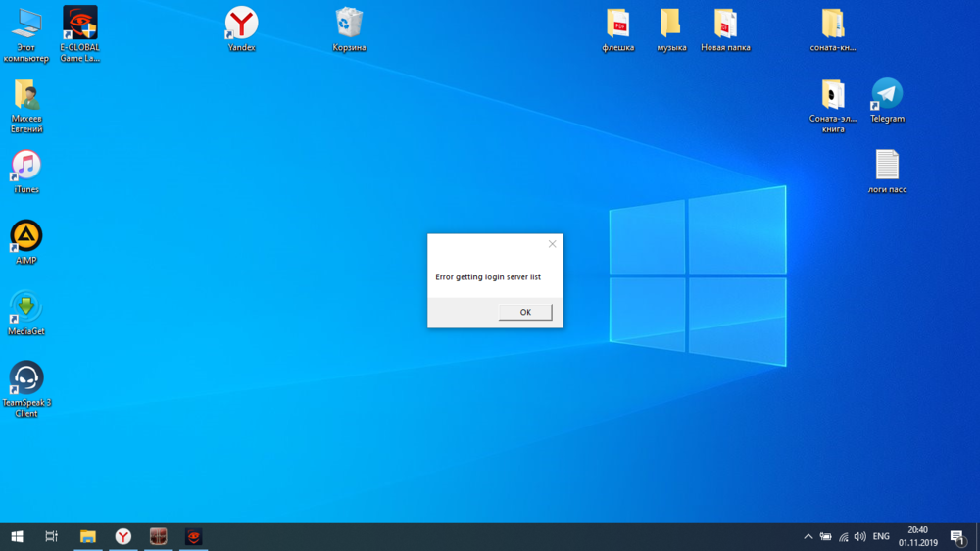Click OK in the error dialog
The height and width of the screenshot is (551, 980).
tap(525, 312)
